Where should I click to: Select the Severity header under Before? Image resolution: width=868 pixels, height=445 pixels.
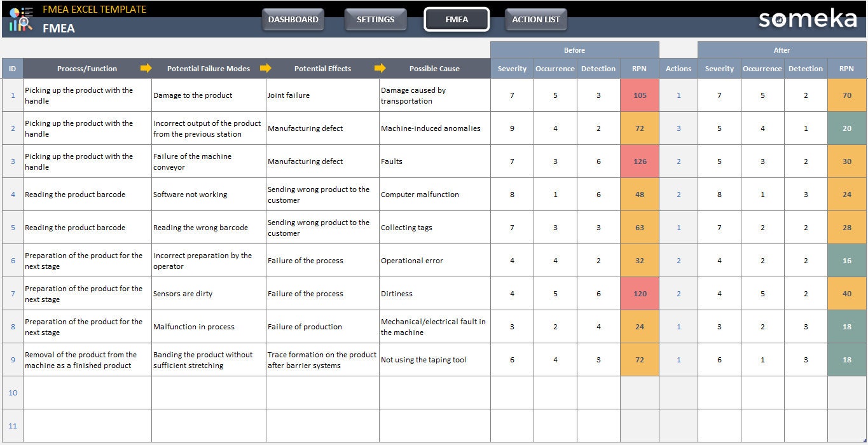(512, 69)
